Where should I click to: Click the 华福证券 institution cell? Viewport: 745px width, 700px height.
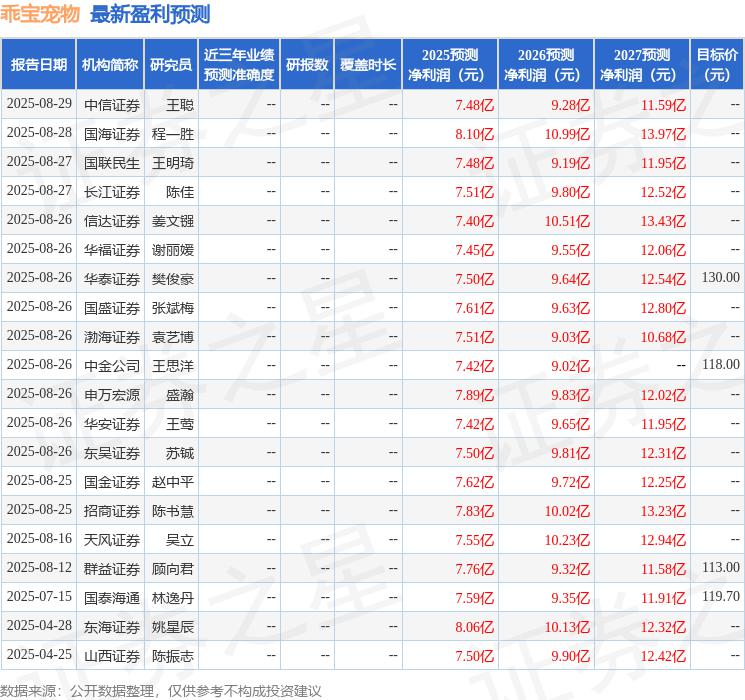pos(112,250)
